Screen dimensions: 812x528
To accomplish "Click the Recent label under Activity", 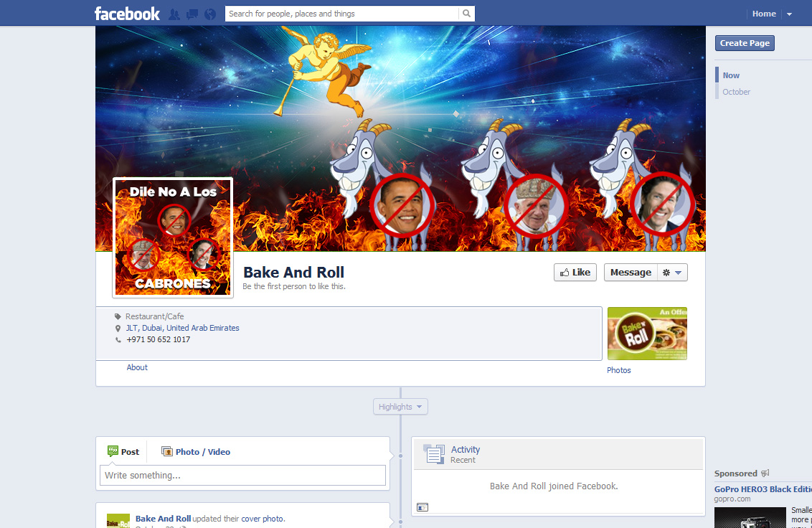I will click(463, 460).
